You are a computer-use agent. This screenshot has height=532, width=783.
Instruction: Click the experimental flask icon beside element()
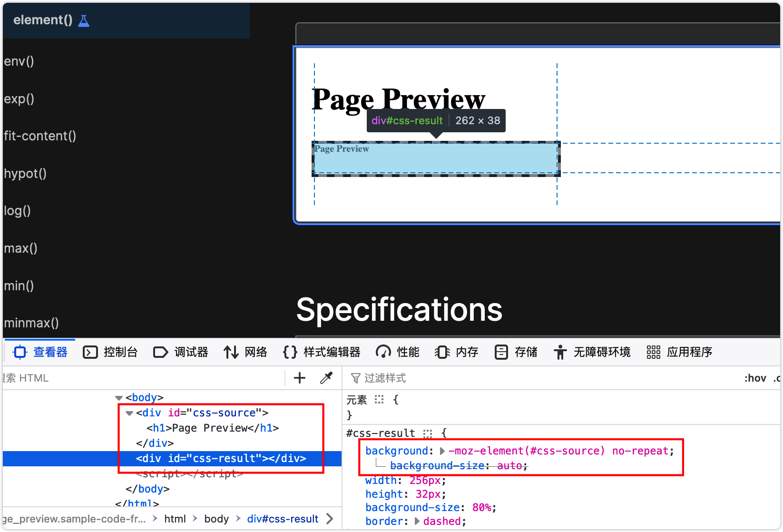[84, 20]
